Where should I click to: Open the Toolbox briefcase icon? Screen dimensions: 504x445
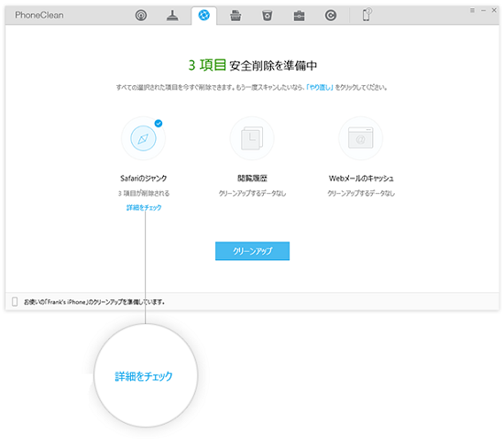coord(299,16)
